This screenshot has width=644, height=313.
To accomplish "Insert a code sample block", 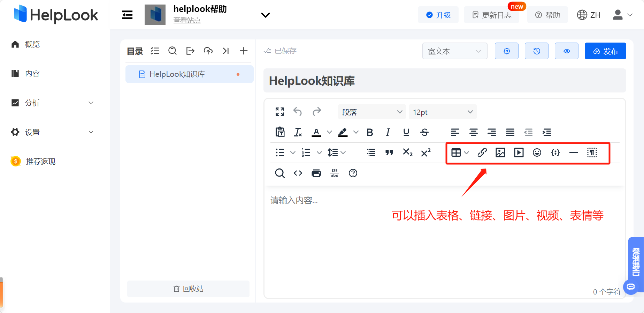I will (555, 152).
